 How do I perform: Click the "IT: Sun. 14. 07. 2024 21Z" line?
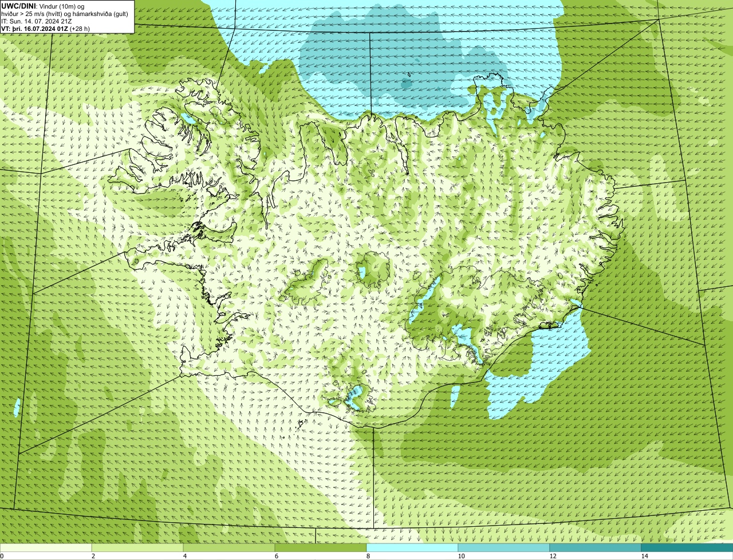(36, 21)
